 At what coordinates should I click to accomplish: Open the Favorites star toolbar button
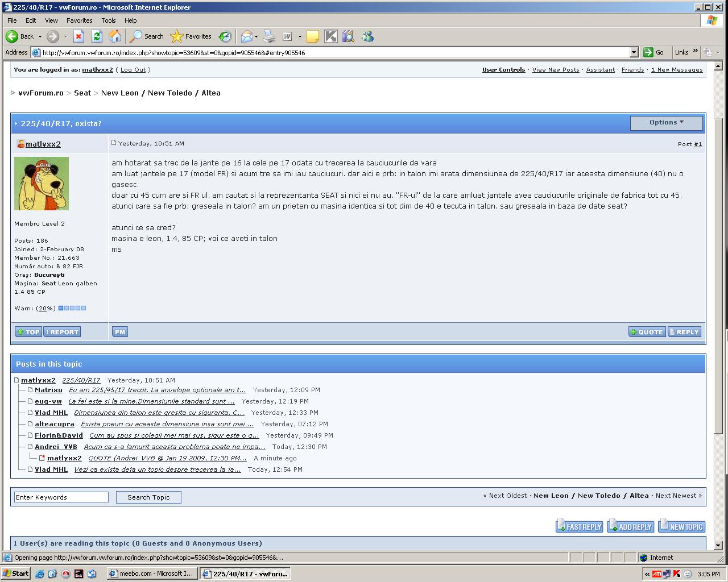click(191, 36)
